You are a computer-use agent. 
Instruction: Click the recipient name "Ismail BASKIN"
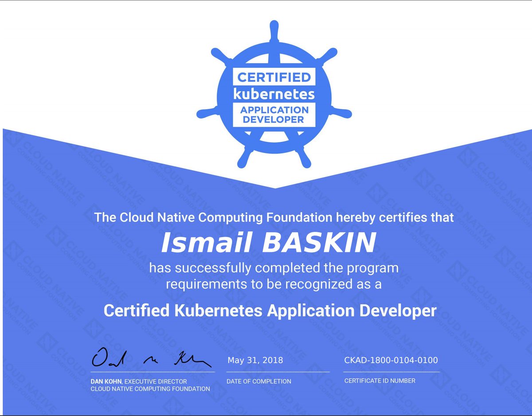pos(268,243)
